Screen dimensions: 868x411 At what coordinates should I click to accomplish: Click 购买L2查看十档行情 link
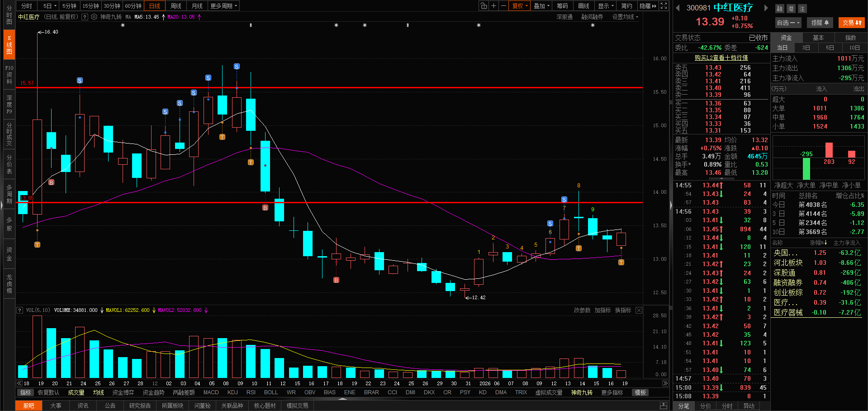[721, 58]
